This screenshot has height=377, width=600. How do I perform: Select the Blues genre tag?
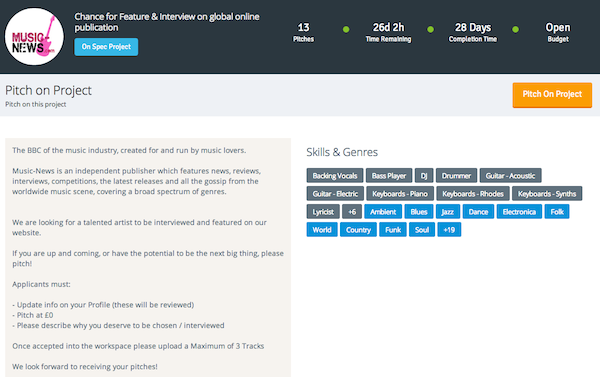click(419, 212)
